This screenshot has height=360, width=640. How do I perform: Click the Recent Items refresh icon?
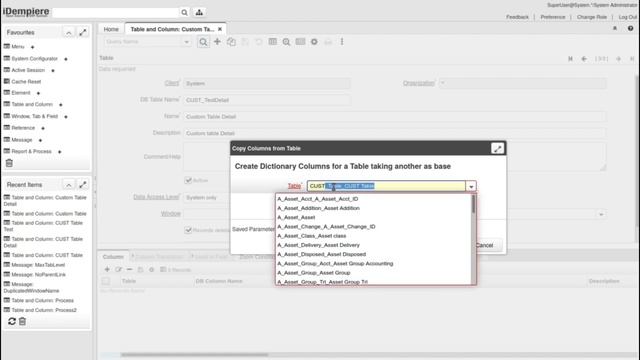(12, 321)
